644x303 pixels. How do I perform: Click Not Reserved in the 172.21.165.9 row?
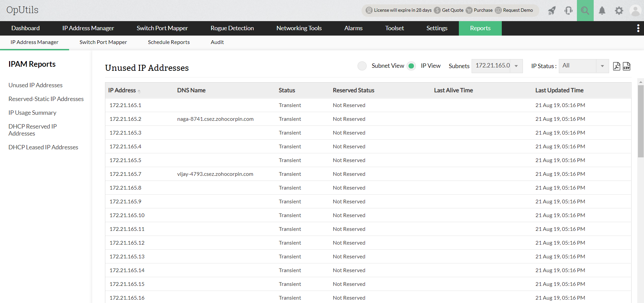click(349, 202)
